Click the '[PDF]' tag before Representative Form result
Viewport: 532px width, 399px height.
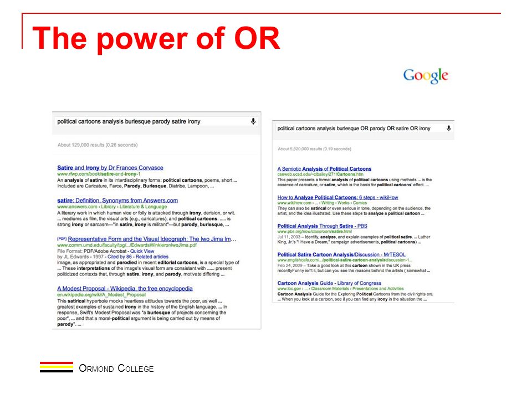(62, 239)
